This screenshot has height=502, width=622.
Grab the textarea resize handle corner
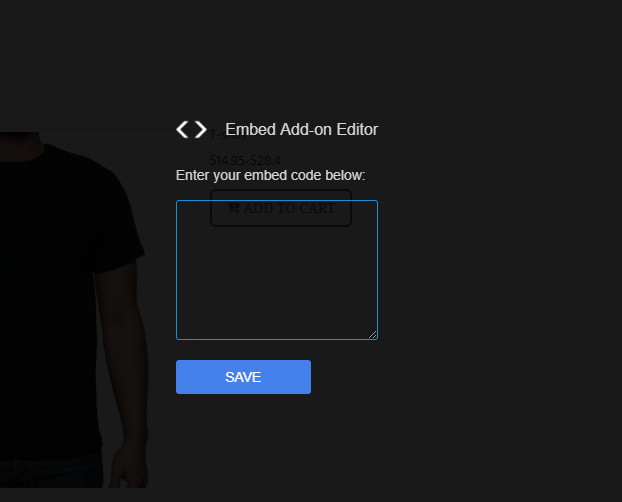(x=372, y=335)
